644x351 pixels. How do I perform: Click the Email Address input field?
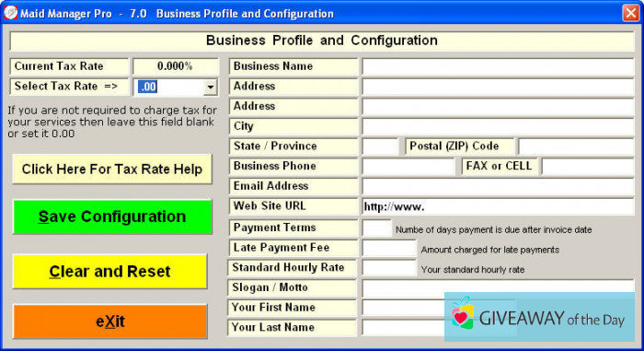coord(498,186)
